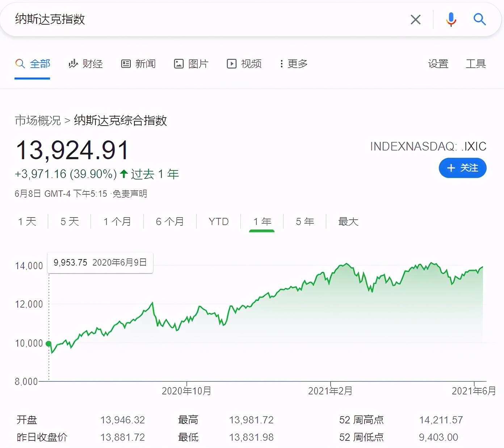Open 工具 tools link
This screenshot has width=504, height=448.
click(x=476, y=64)
